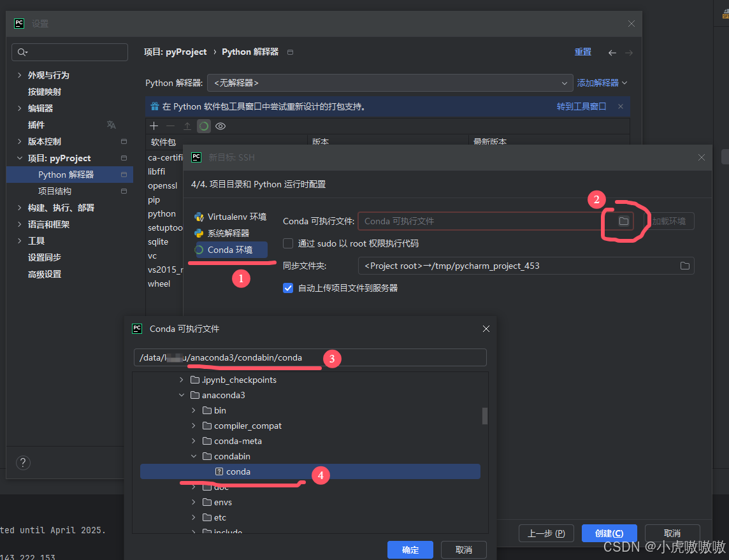Click the project-level icon next to 项目结构
Viewport: 729px width, 560px height.
click(x=124, y=191)
